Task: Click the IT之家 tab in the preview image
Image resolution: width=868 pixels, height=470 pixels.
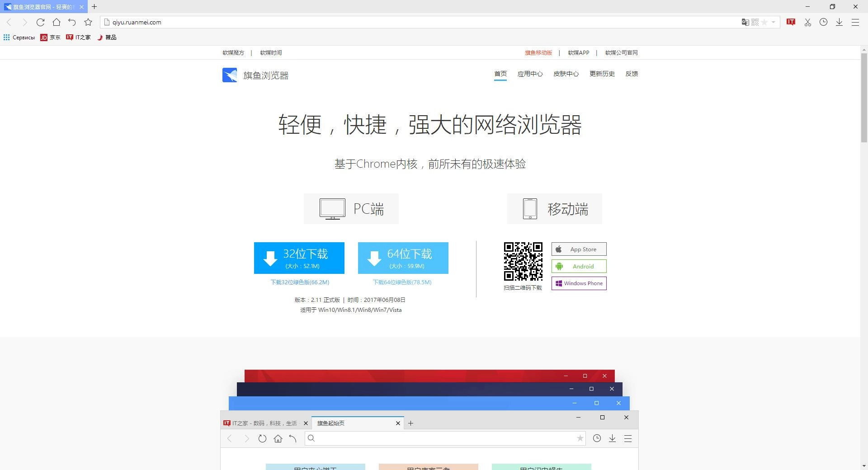Action: coord(265,423)
